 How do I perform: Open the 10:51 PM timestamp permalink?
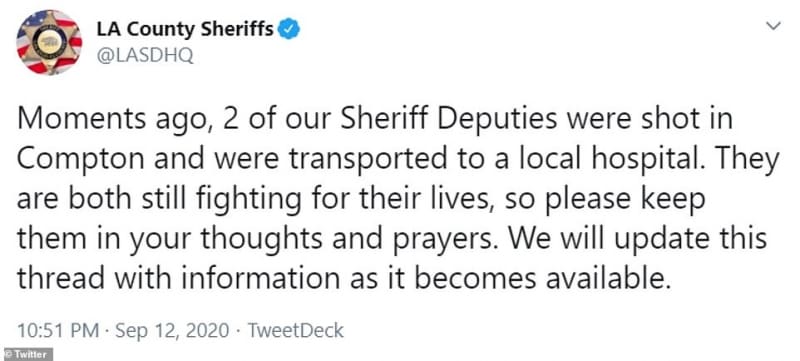point(58,331)
